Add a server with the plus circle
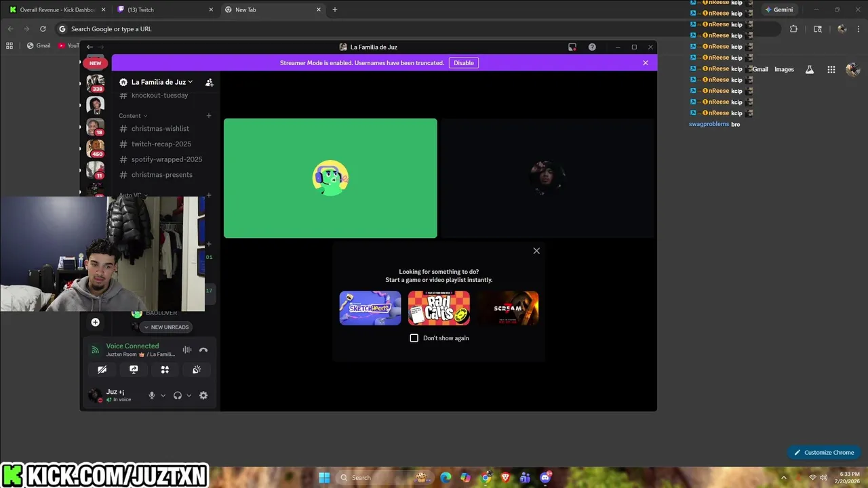The image size is (868, 488). coord(96,322)
